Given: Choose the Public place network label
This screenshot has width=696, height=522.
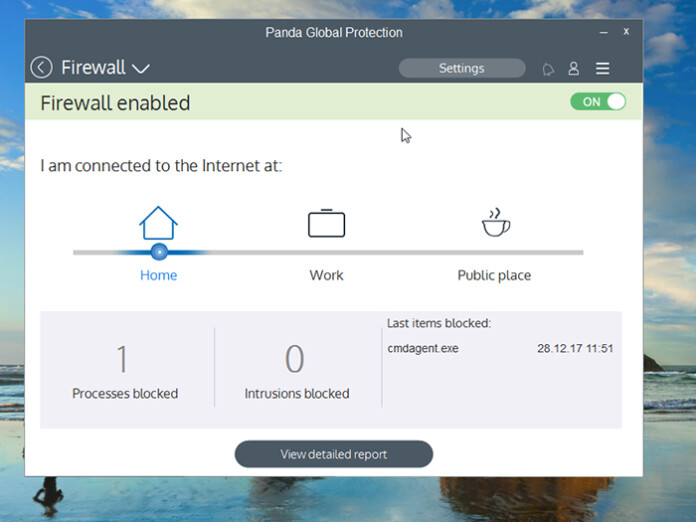Looking at the screenshot, I should coord(494,275).
